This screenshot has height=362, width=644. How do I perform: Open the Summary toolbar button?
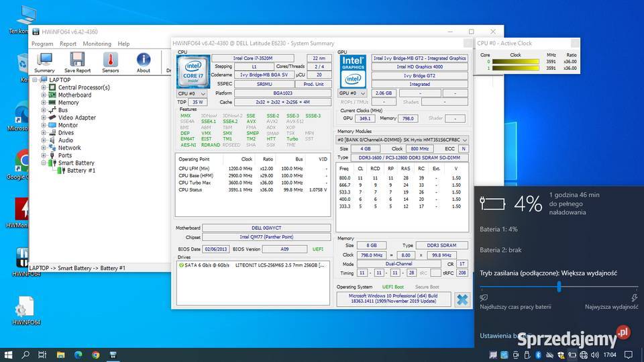pyautogui.click(x=44, y=62)
